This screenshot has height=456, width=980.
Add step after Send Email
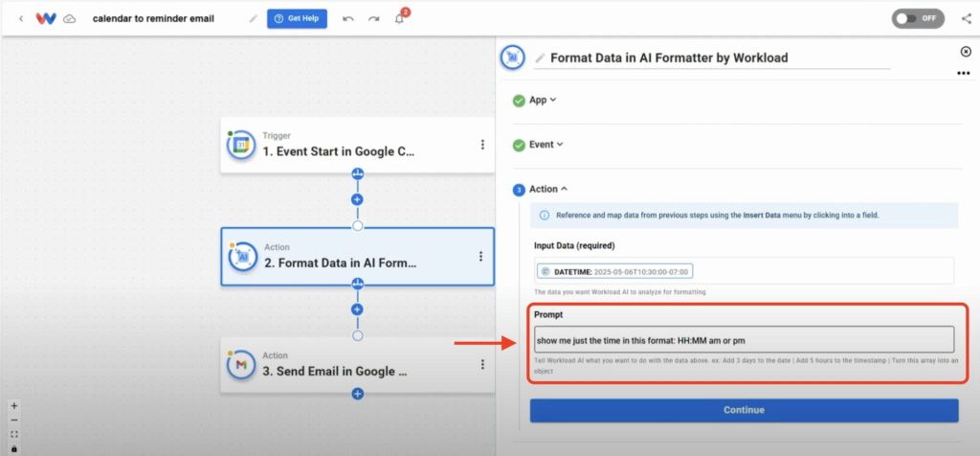pos(358,394)
